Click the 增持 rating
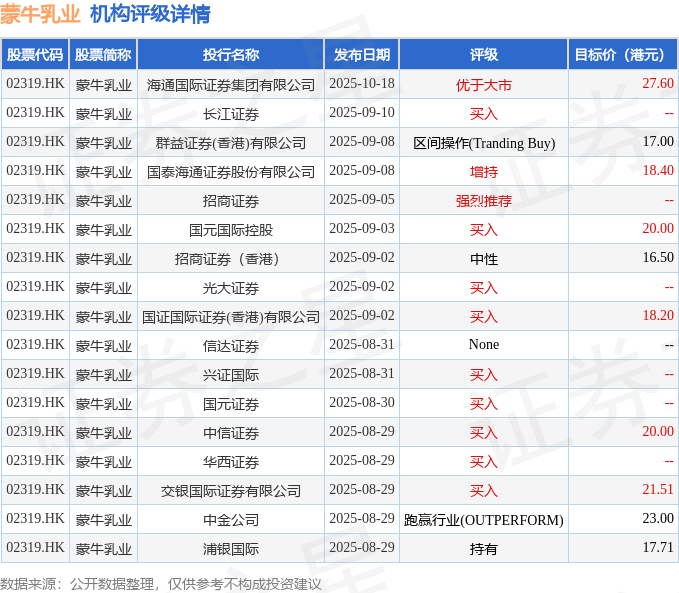This screenshot has width=679, height=593. pyautogui.click(x=484, y=172)
